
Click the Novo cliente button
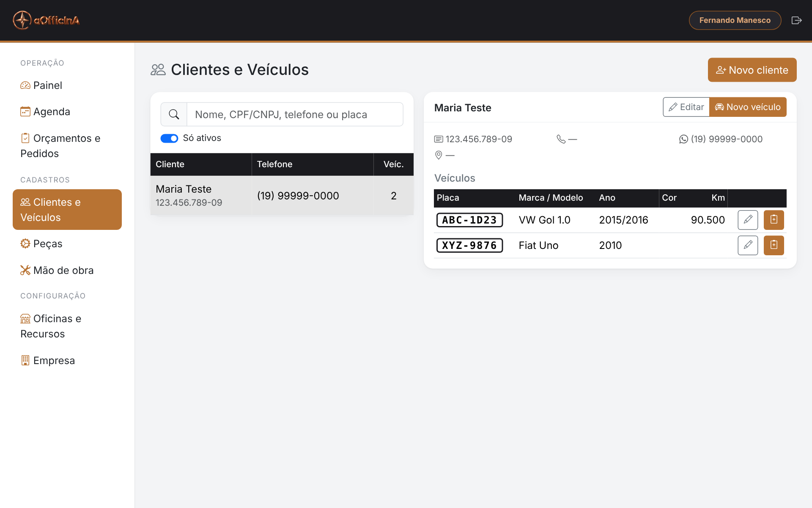click(752, 70)
